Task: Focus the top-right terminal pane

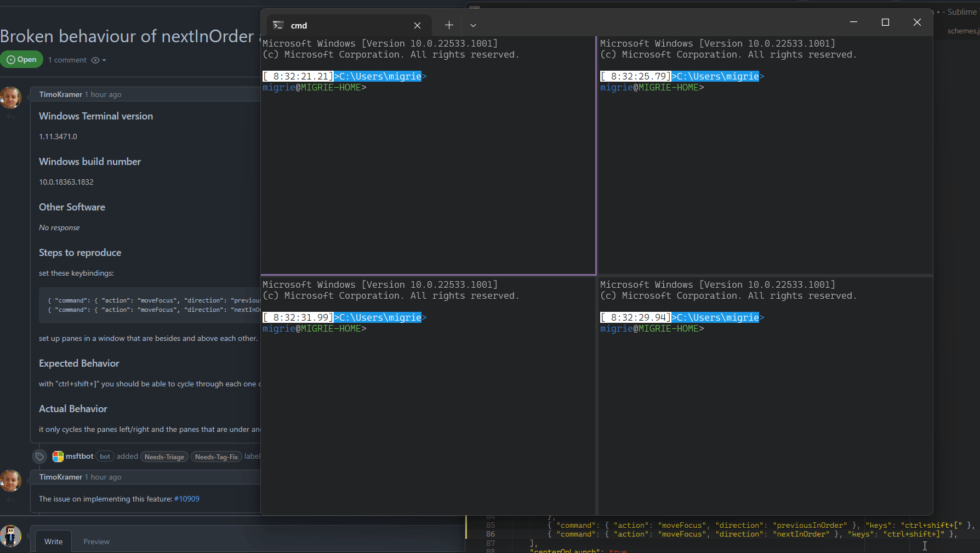Action: [765, 155]
